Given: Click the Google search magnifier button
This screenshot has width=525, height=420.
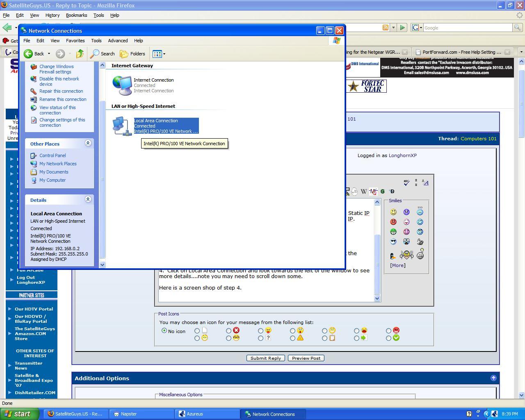Looking at the screenshot, I should pyautogui.click(x=518, y=27).
